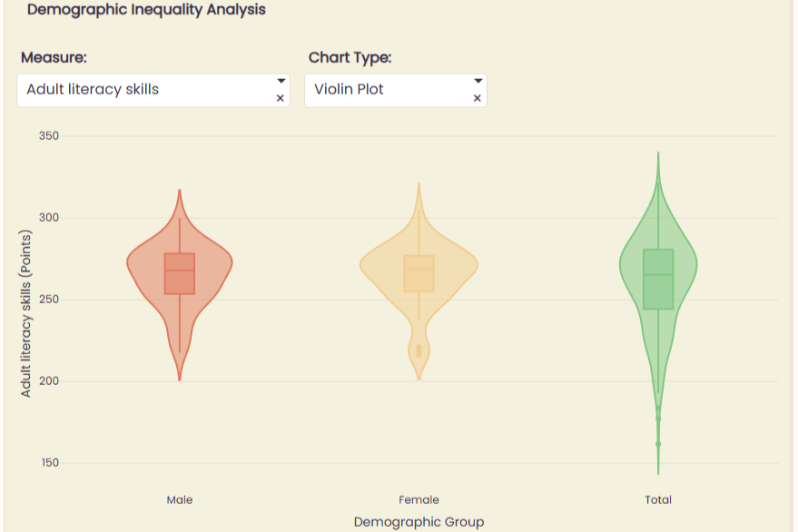Click the Male x-axis label

pyautogui.click(x=180, y=500)
